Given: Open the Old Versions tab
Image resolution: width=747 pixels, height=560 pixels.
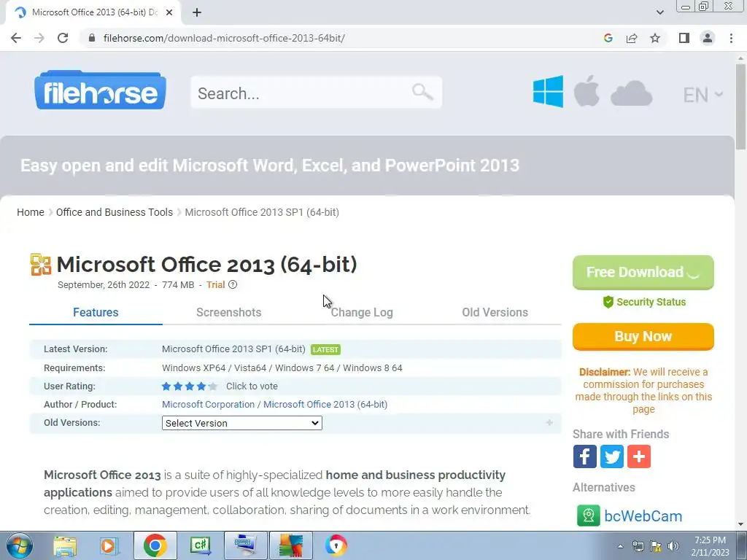Looking at the screenshot, I should coord(495,312).
